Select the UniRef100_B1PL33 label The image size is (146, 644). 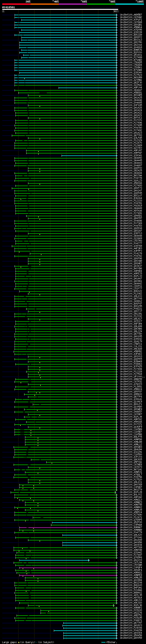pyautogui.click(x=131, y=276)
